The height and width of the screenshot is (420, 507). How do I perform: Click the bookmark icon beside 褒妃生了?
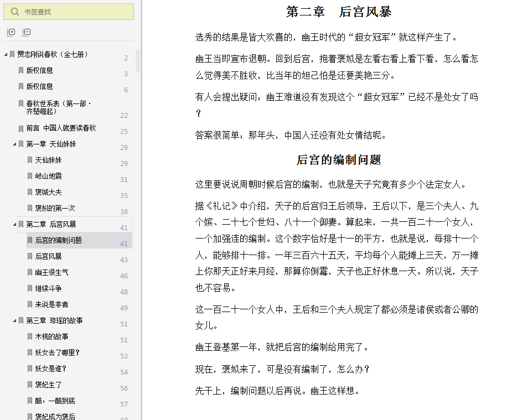pos(30,385)
